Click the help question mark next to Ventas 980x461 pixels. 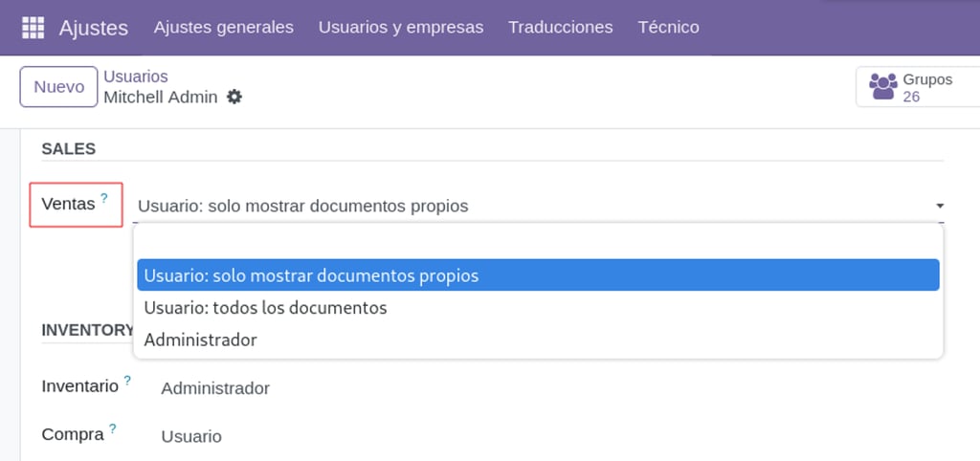click(104, 199)
